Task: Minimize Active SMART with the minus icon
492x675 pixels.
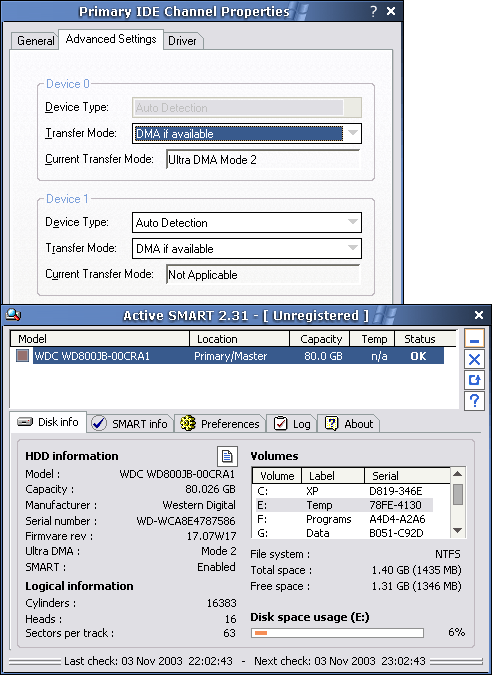Action: click(474, 339)
